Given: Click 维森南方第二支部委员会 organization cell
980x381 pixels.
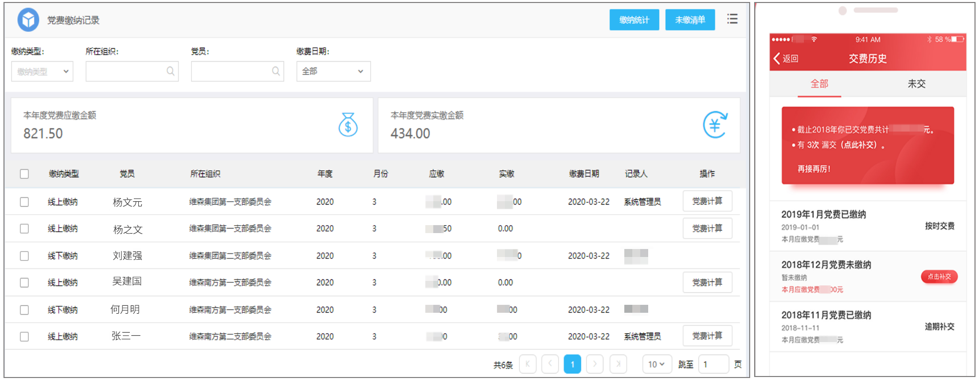Looking at the screenshot, I should [230, 337].
